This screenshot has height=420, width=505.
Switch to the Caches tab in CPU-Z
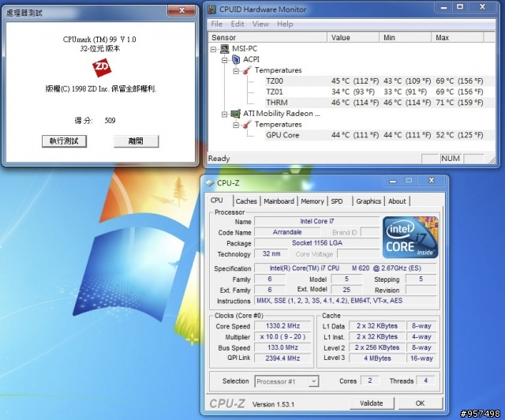point(246,201)
